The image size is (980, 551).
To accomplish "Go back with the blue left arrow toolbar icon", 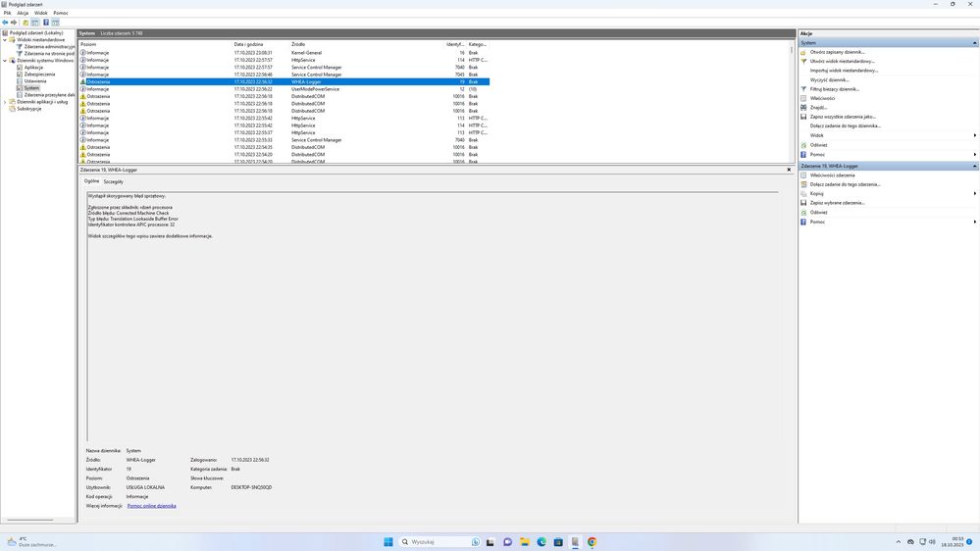I will coord(6,22).
